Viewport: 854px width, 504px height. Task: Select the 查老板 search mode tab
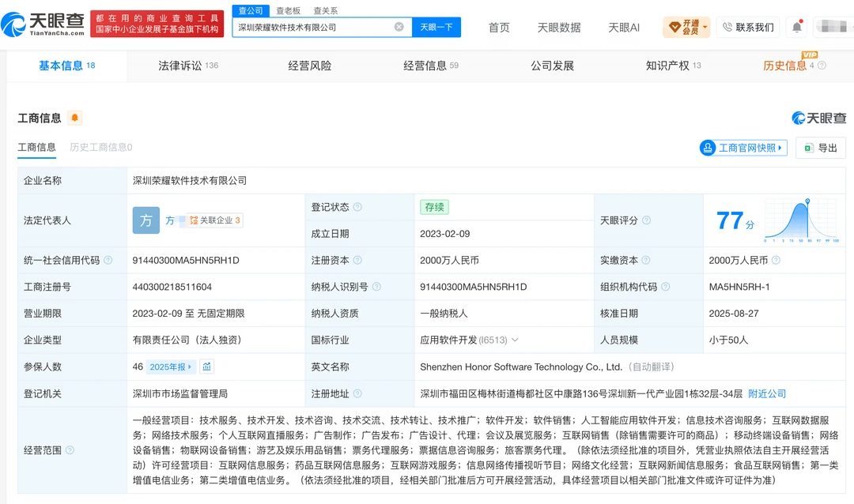pyautogui.click(x=288, y=10)
